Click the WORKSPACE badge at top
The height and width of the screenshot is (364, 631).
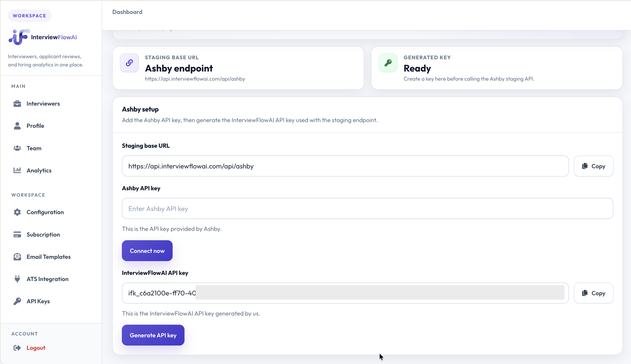tap(29, 16)
